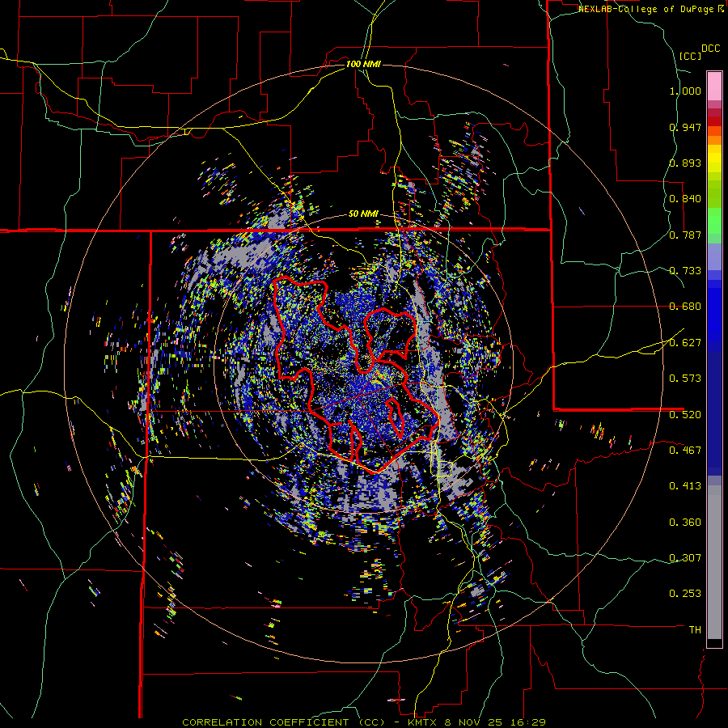
Task: Click the TH threshold legend label
Action: pyautogui.click(x=695, y=630)
